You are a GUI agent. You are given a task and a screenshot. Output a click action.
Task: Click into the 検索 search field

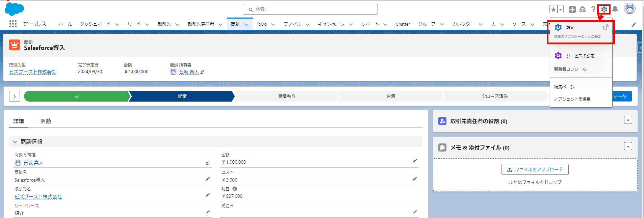[310, 9]
